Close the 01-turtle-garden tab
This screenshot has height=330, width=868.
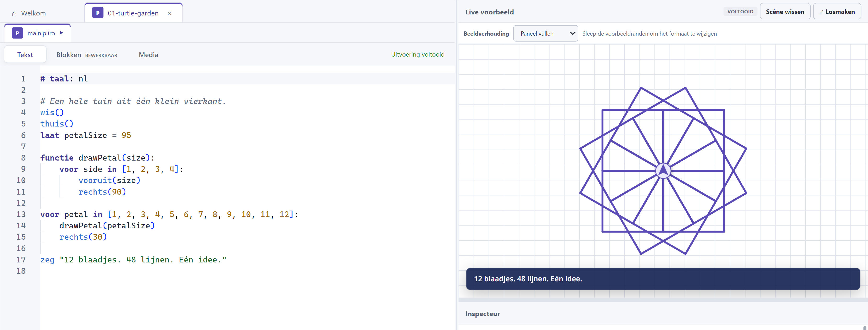170,13
